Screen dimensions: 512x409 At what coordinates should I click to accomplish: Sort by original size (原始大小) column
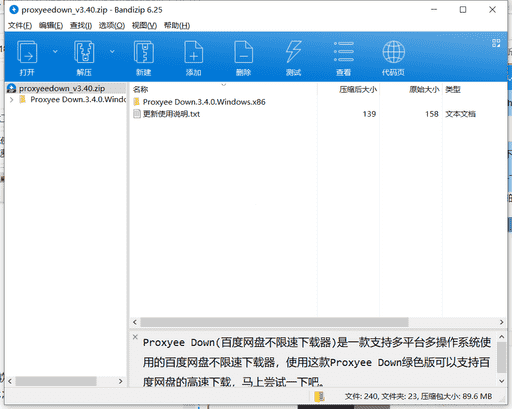tap(424, 89)
